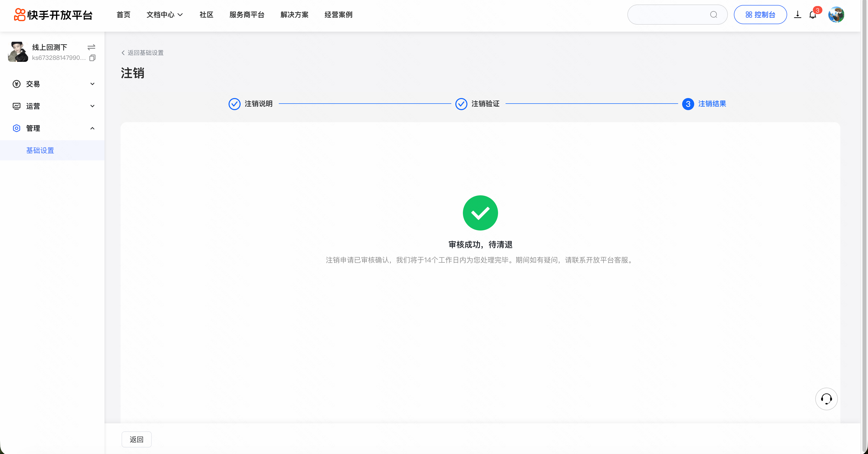Open 社区 from top navigation
Screen dimensions: 868x454
206,15
